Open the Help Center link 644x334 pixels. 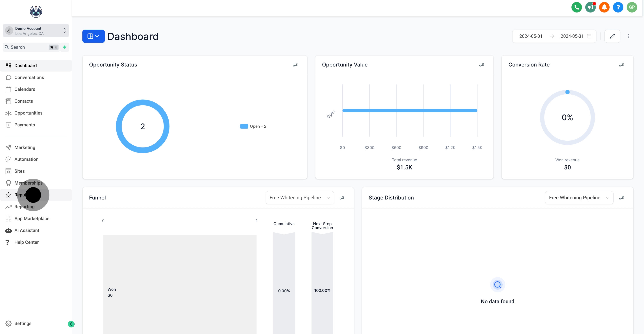click(27, 242)
